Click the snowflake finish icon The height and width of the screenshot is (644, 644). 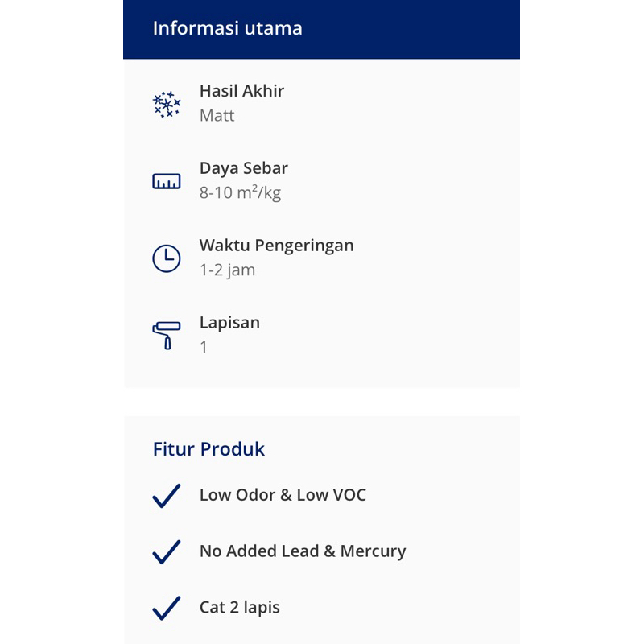pos(167,104)
